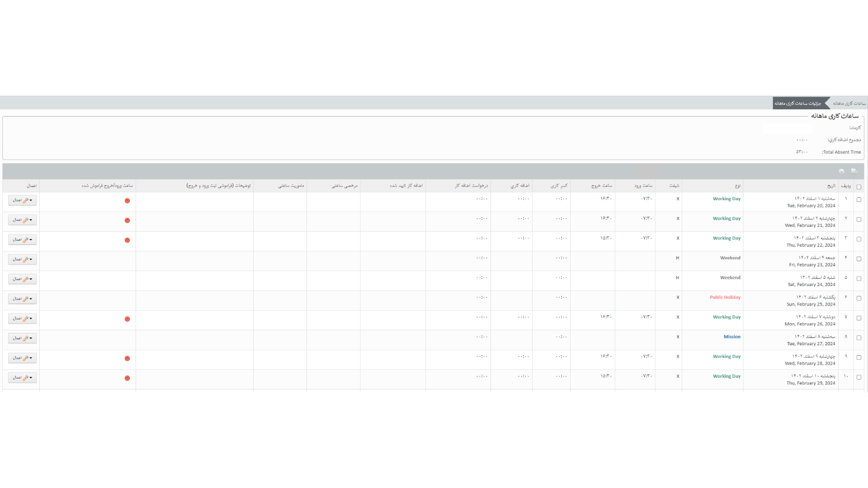
Task: Select the checkbox for row Tue, February 20, 2024
Action: click(x=859, y=200)
